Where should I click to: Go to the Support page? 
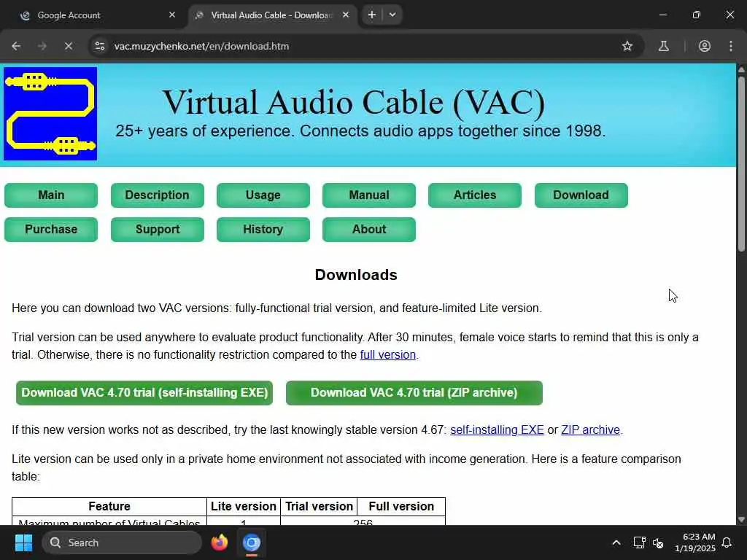(x=158, y=230)
